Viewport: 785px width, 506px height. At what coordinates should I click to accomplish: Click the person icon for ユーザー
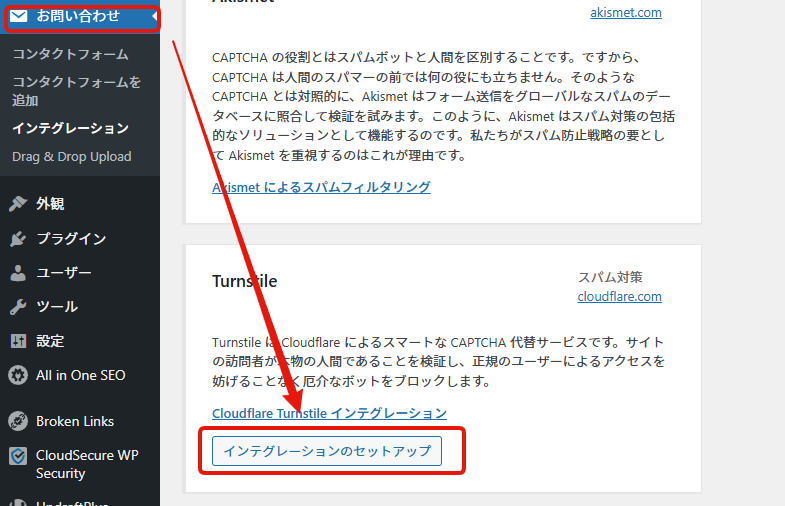click(18, 273)
